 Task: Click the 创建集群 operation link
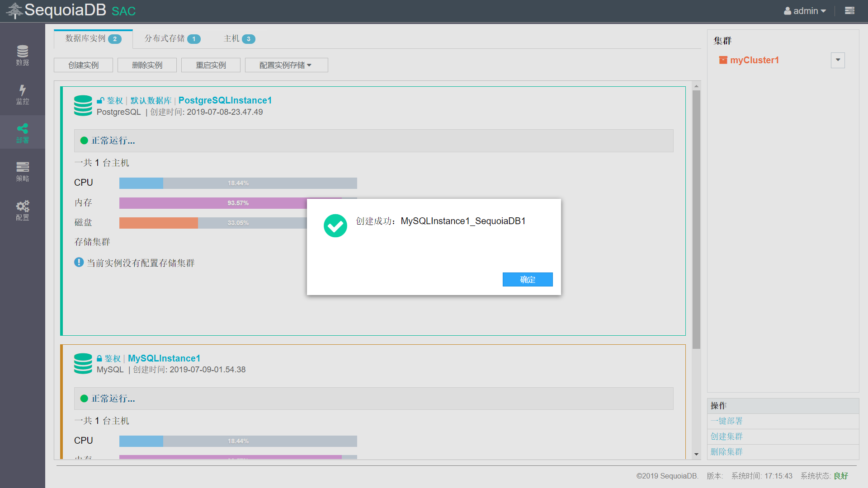coord(726,436)
